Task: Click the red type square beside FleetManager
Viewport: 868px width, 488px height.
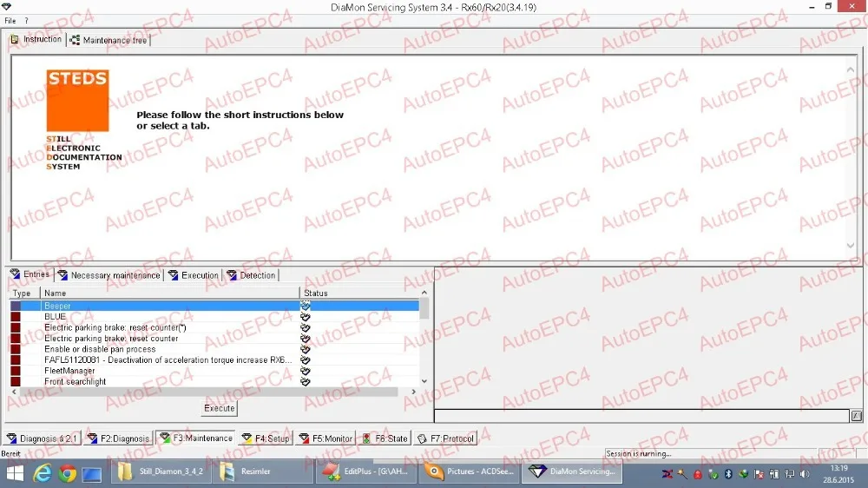Action: click(16, 371)
